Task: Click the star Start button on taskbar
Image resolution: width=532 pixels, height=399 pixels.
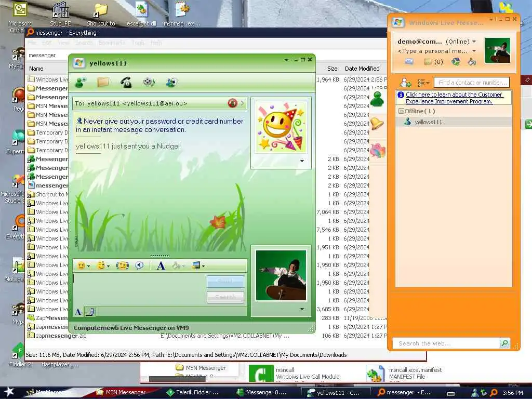Action: point(9,392)
